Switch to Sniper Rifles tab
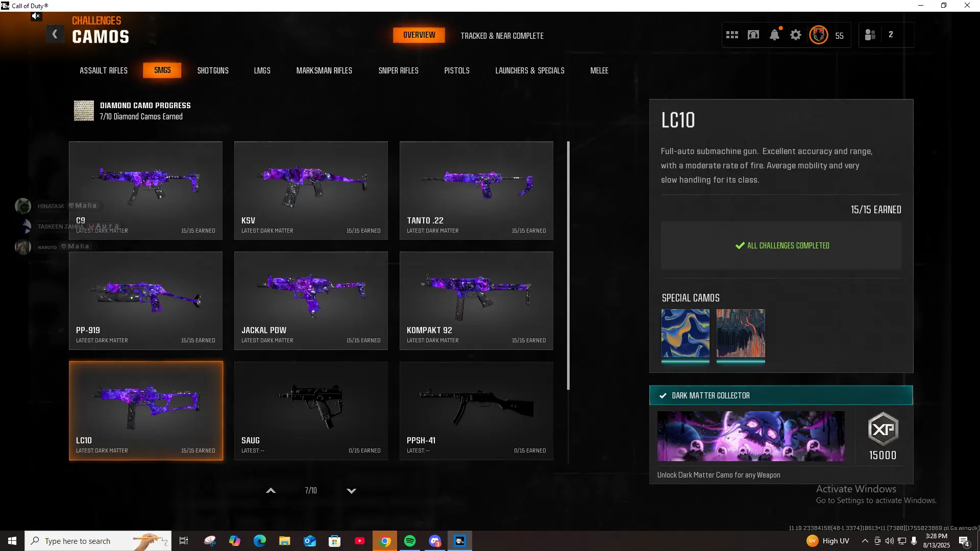This screenshot has width=980, height=551. pos(398,70)
